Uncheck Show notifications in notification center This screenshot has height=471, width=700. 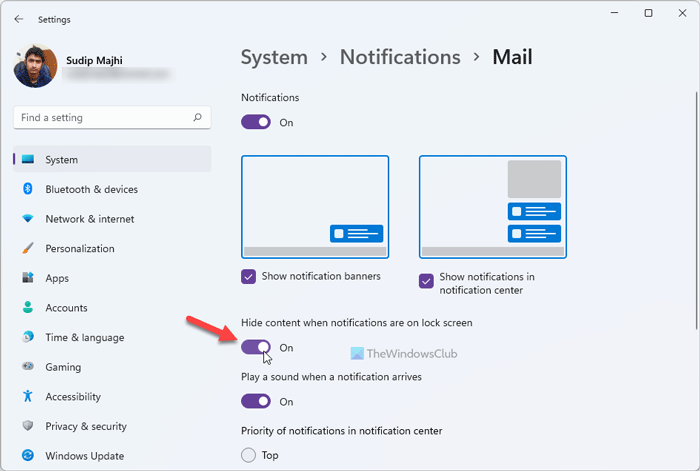pos(426,281)
